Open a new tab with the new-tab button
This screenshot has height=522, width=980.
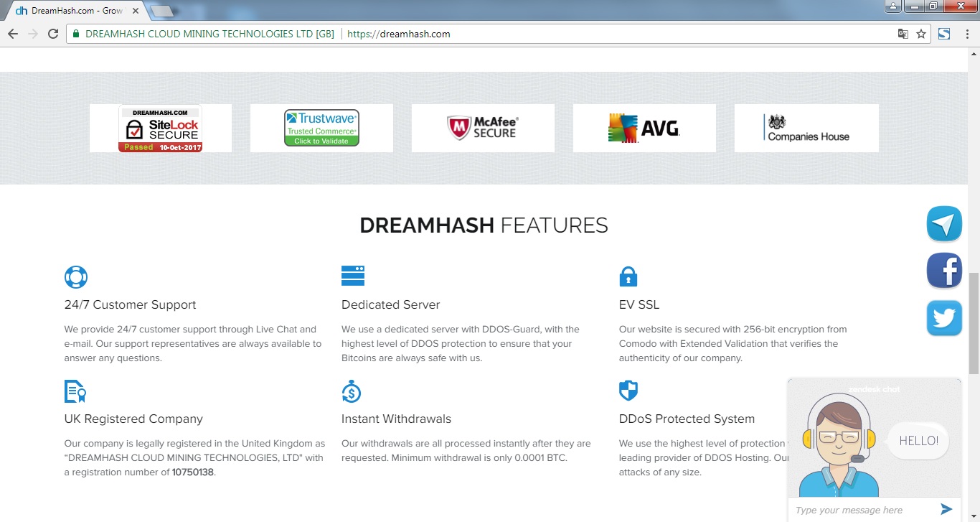pyautogui.click(x=162, y=11)
